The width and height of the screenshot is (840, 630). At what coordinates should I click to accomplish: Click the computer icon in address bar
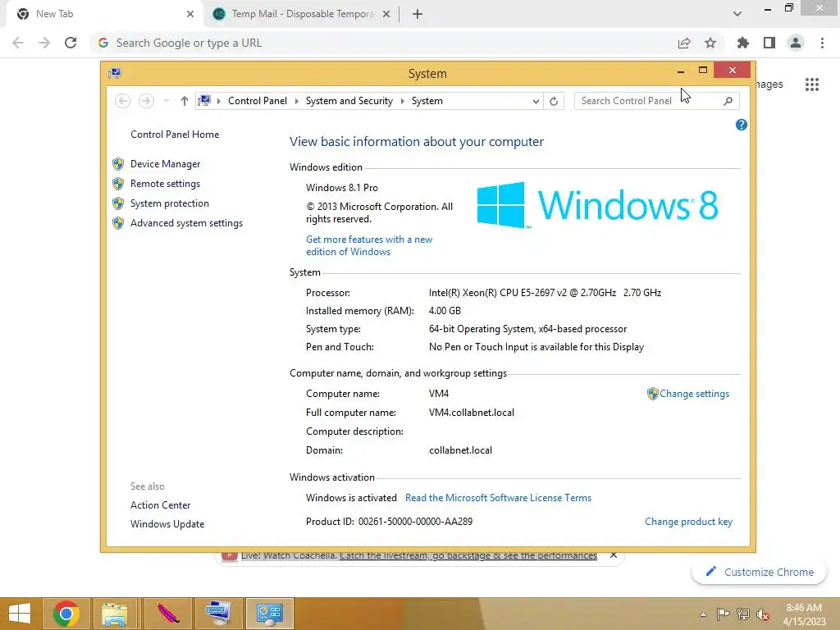point(204,100)
